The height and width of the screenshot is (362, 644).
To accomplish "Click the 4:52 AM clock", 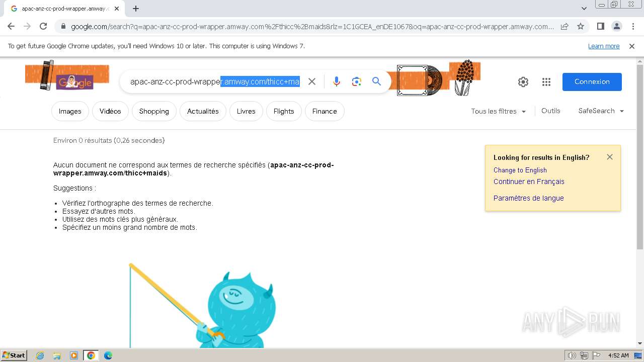I will (x=618, y=355).
